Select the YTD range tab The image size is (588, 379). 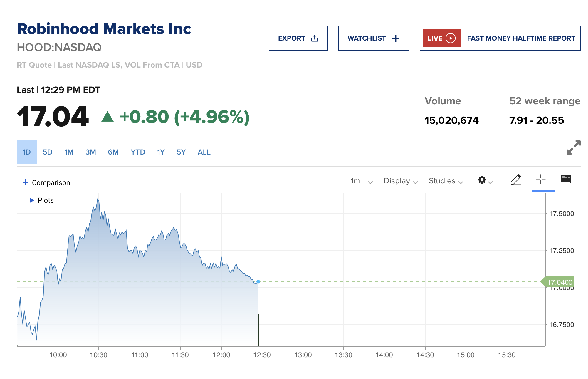pyautogui.click(x=138, y=152)
